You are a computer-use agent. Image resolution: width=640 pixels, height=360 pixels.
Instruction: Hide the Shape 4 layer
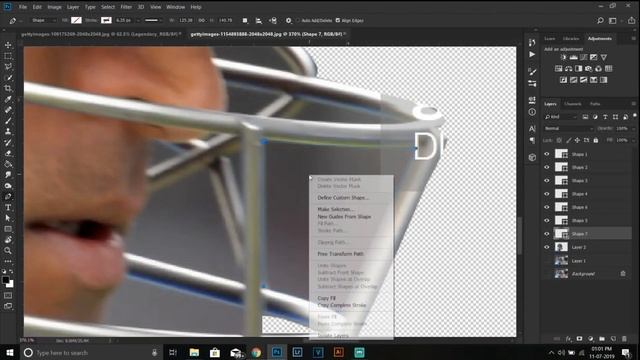[x=547, y=194]
